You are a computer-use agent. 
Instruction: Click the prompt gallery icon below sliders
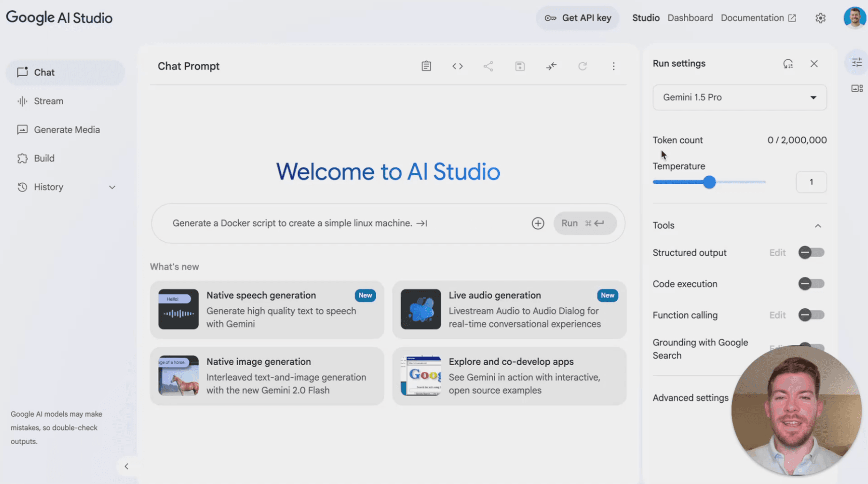point(857,88)
